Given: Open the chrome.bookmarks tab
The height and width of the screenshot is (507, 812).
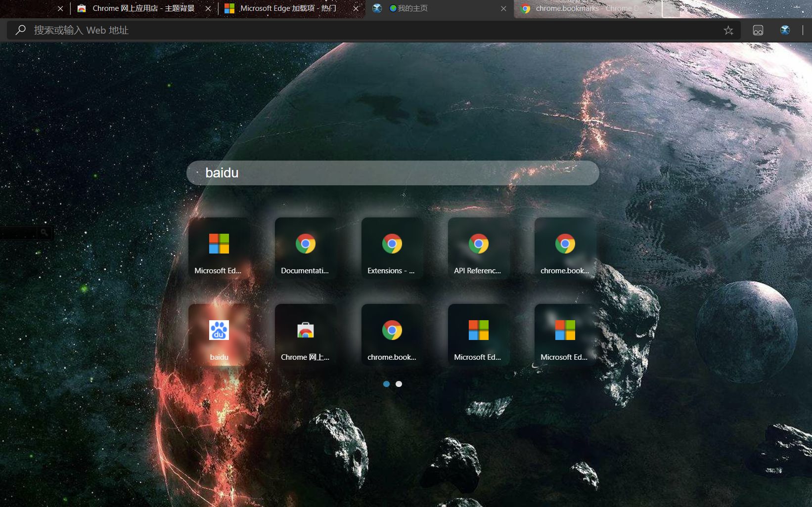Looking at the screenshot, I should [587, 8].
